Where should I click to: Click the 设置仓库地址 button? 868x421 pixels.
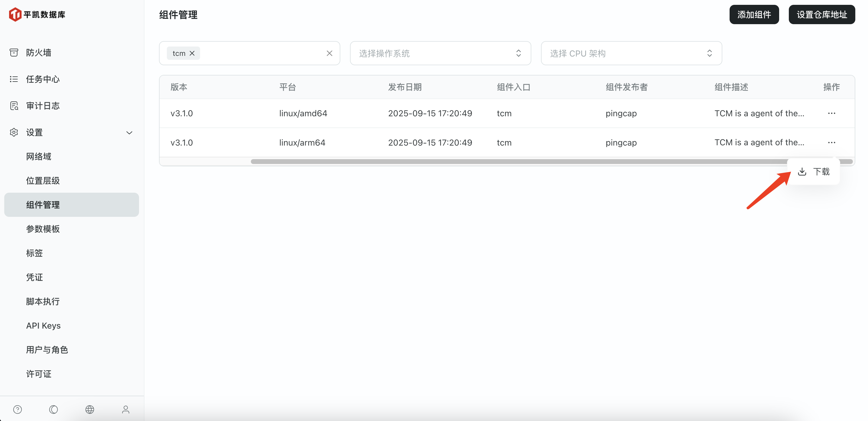821,14
